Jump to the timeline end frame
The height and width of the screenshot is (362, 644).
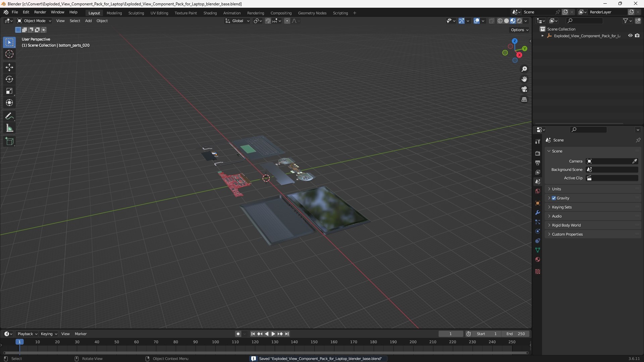[287, 334]
